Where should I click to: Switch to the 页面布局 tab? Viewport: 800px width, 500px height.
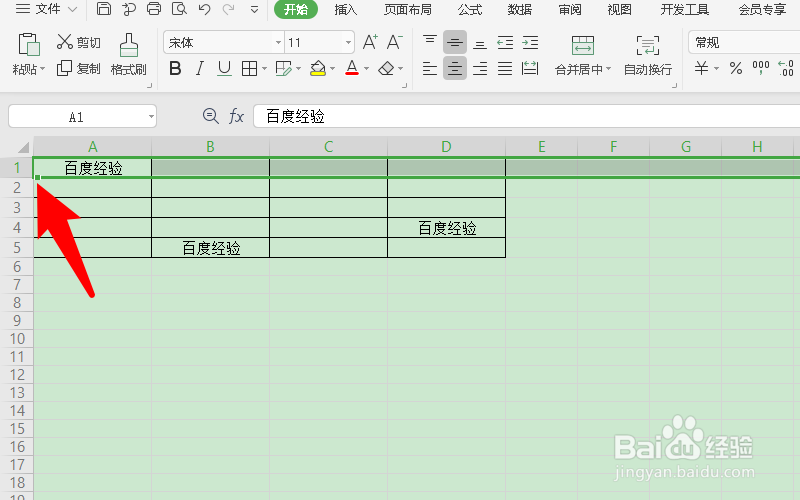408,9
